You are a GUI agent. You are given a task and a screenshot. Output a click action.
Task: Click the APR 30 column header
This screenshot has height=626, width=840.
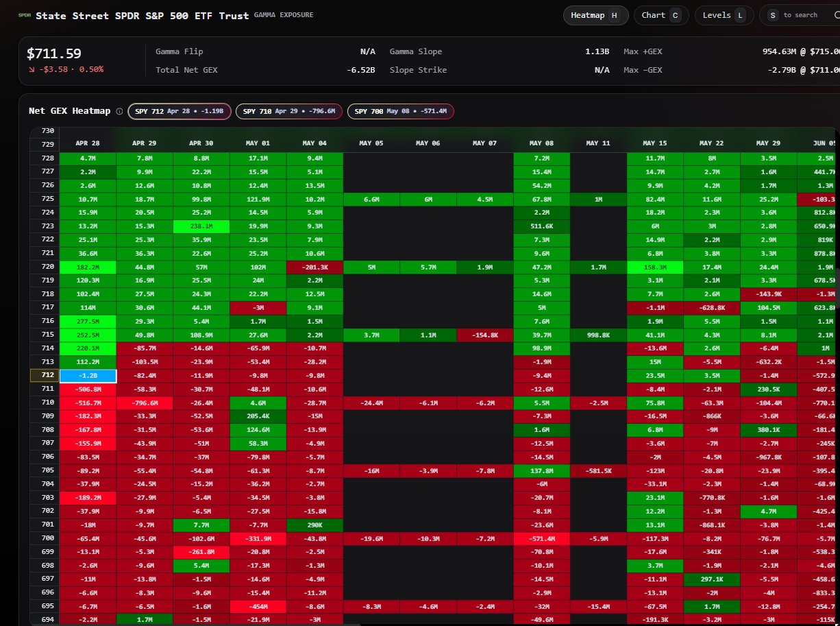pyautogui.click(x=200, y=143)
